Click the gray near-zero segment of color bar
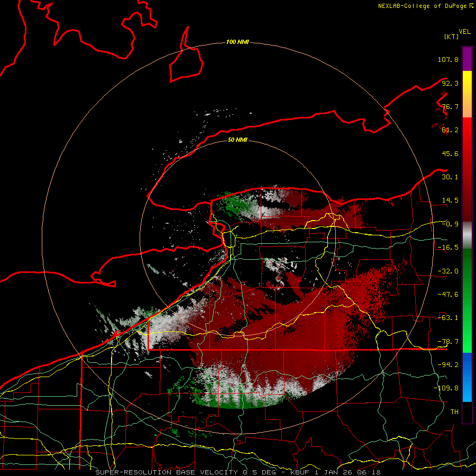The image size is (476, 476). pyautogui.click(x=467, y=235)
